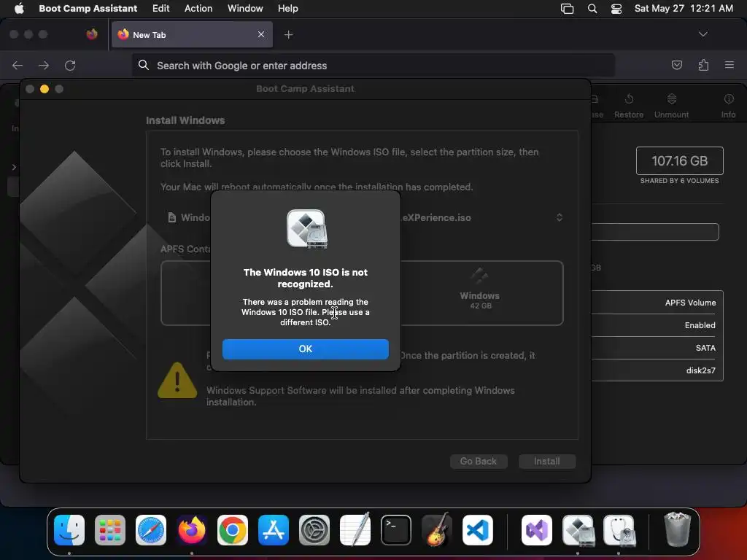Open the Help menu
The width and height of the screenshot is (747, 560).
tap(287, 8)
